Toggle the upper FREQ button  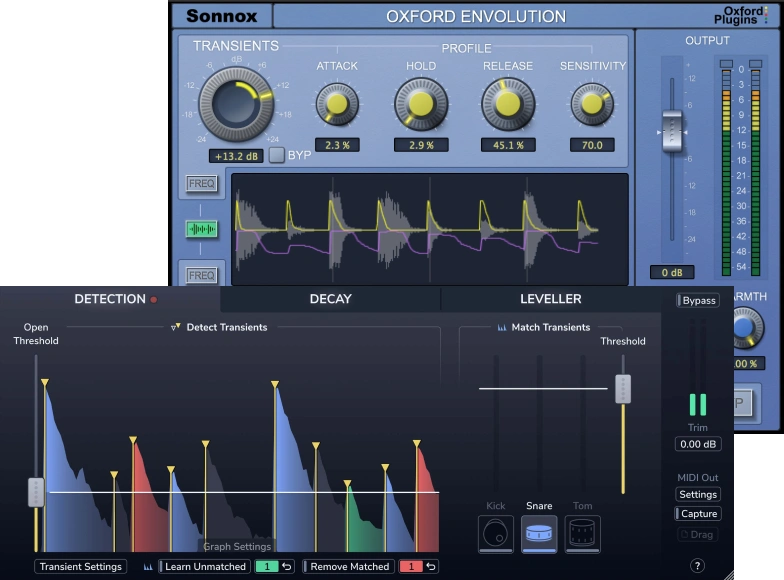click(201, 184)
